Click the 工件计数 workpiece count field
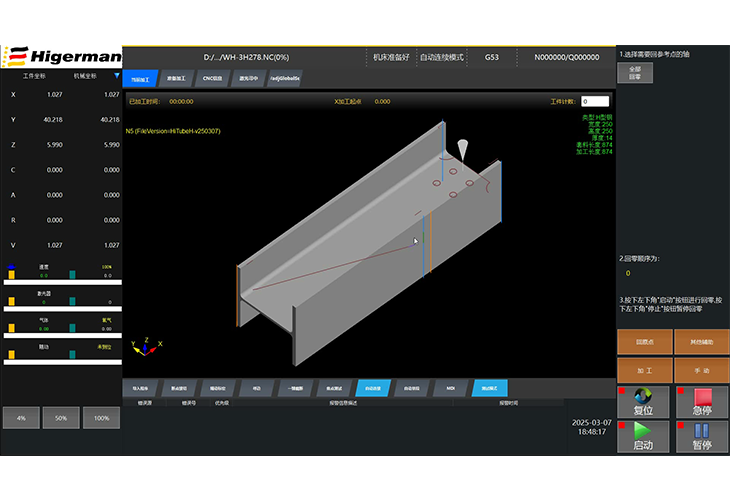This screenshot has width=730, height=500. [x=594, y=101]
